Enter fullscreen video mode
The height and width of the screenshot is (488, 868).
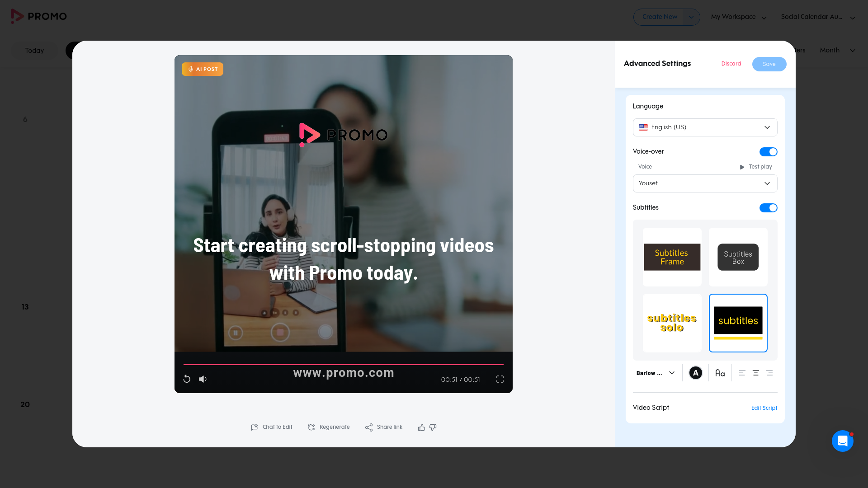500,379
